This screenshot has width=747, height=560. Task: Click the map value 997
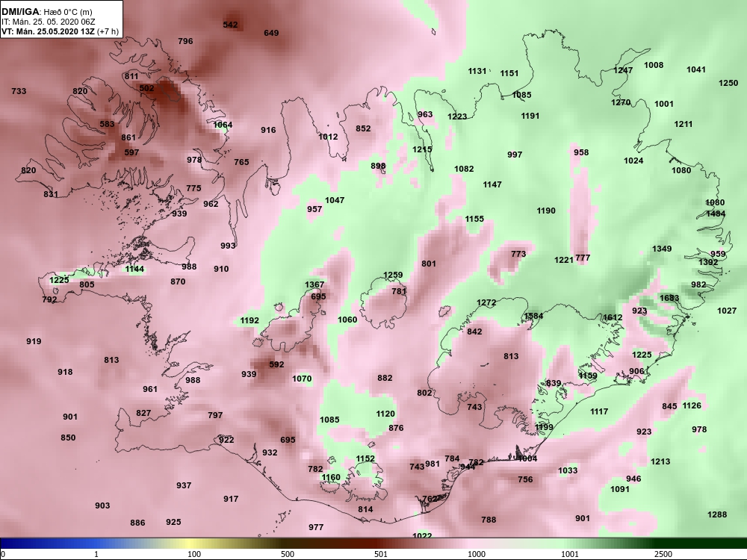click(x=515, y=155)
